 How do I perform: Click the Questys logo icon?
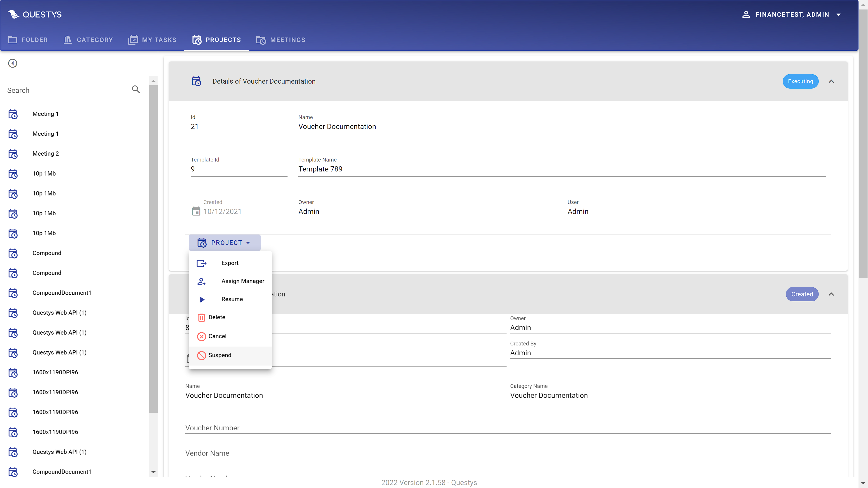(x=14, y=14)
